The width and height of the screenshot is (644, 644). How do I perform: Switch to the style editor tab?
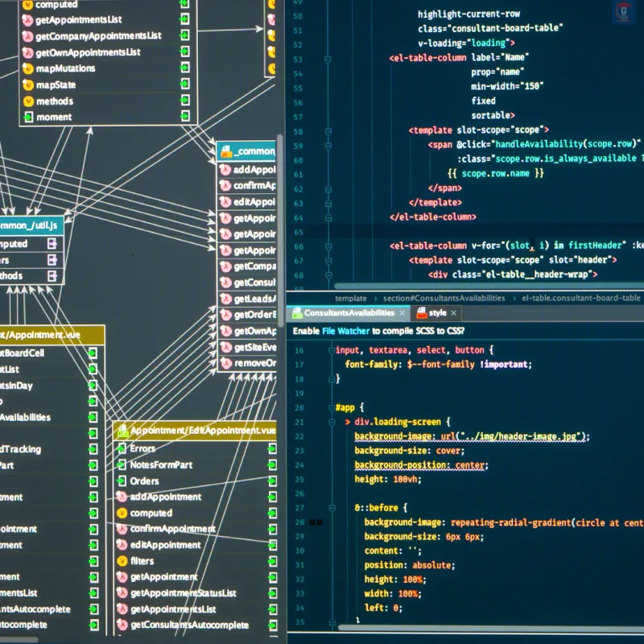pyautogui.click(x=437, y=312)
